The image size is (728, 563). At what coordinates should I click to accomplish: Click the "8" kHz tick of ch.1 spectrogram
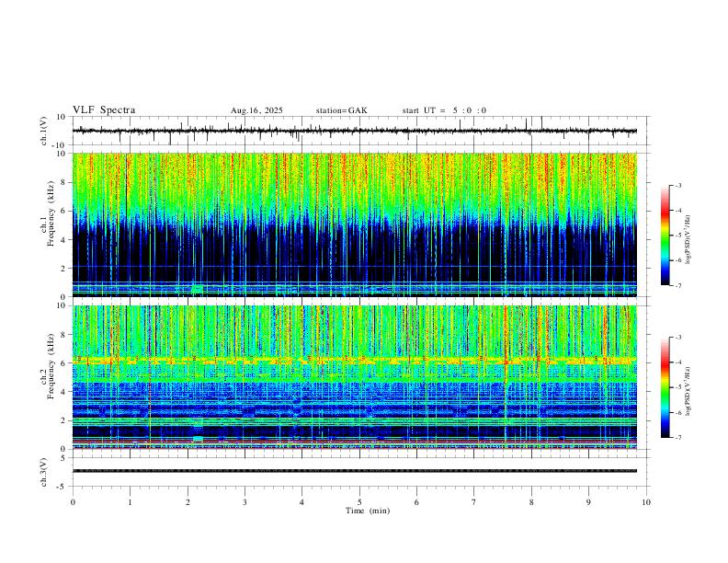[63, 182]
